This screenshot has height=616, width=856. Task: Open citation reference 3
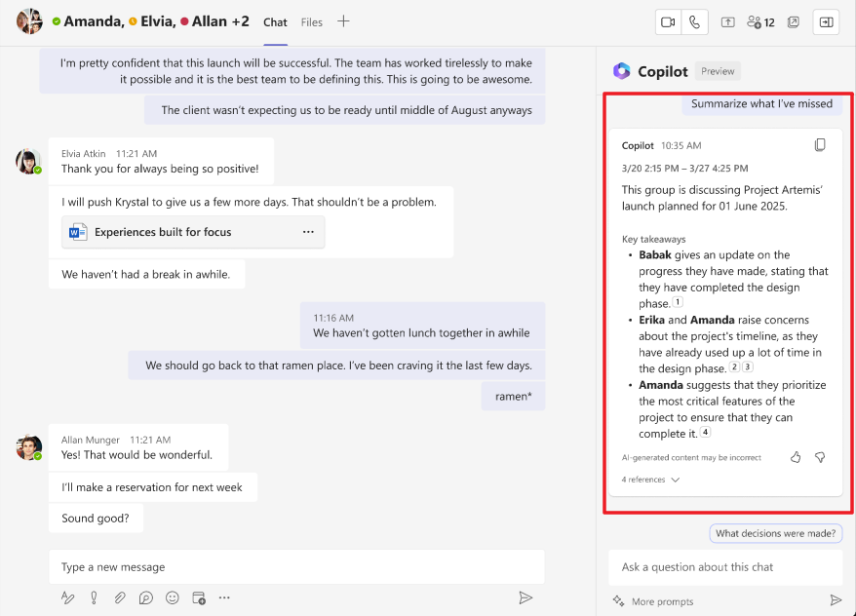click(748, 366)
